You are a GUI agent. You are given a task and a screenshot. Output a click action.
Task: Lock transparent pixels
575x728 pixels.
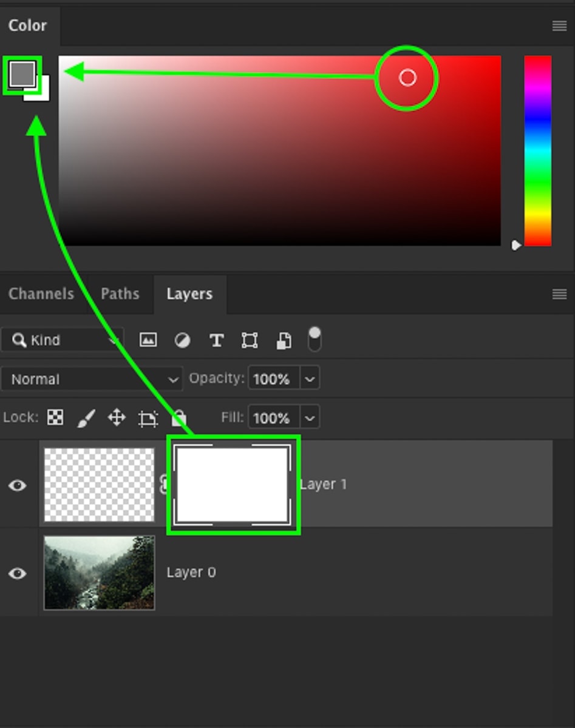[x=55, y=417]
